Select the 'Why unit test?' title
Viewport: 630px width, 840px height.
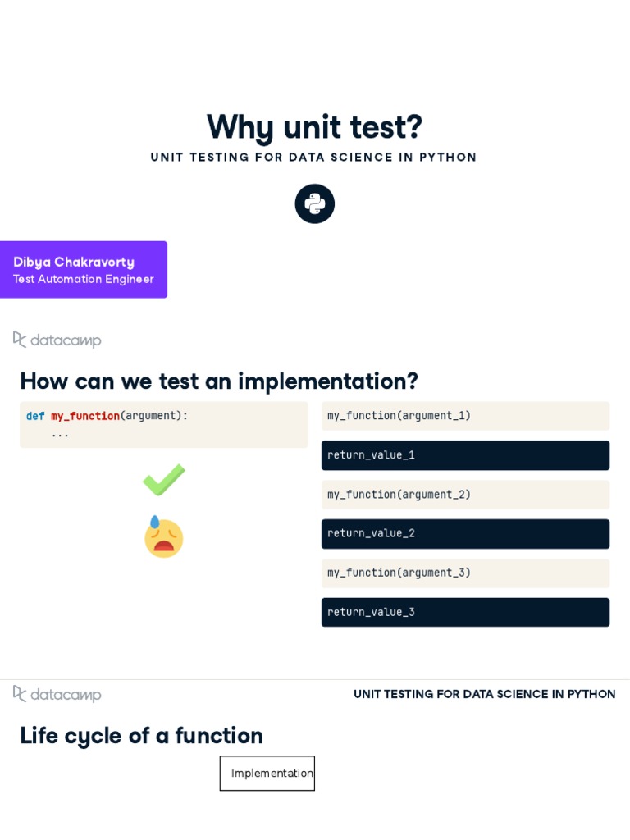pos(314,127)
